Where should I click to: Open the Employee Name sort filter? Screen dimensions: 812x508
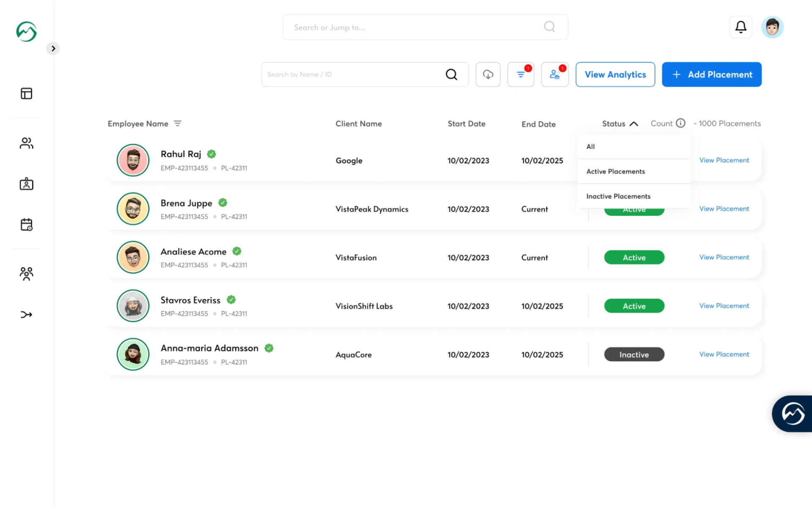[178, 123]
